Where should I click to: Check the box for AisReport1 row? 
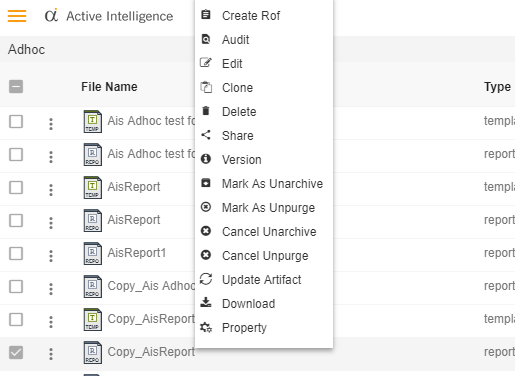[x=16, y=253]
